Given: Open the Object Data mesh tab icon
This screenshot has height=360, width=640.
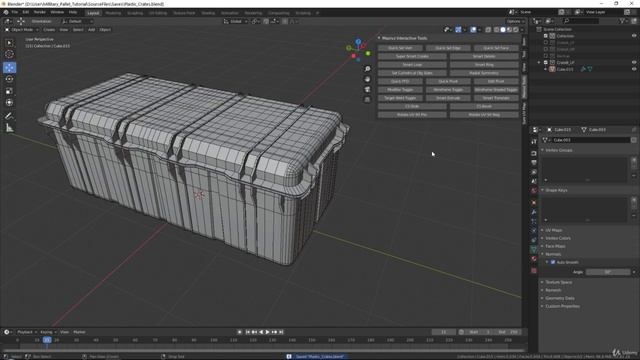Looking at the screenshot, I should (534, 249).
